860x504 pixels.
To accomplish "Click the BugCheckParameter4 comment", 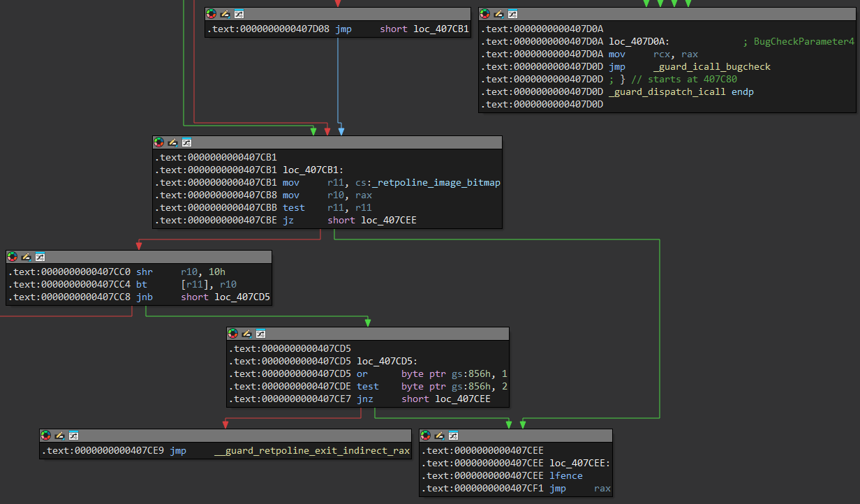I will coord(803,42).
